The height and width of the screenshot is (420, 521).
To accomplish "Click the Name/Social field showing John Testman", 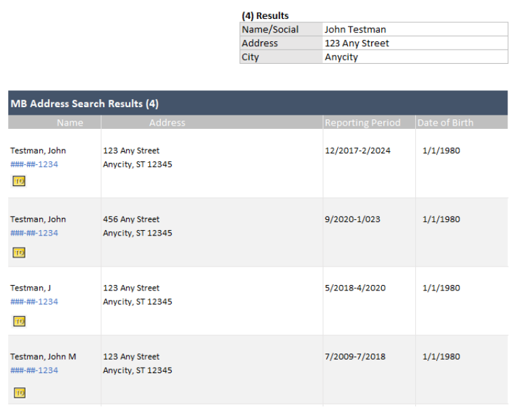I will pyautogui.click(x=415, y=29).
